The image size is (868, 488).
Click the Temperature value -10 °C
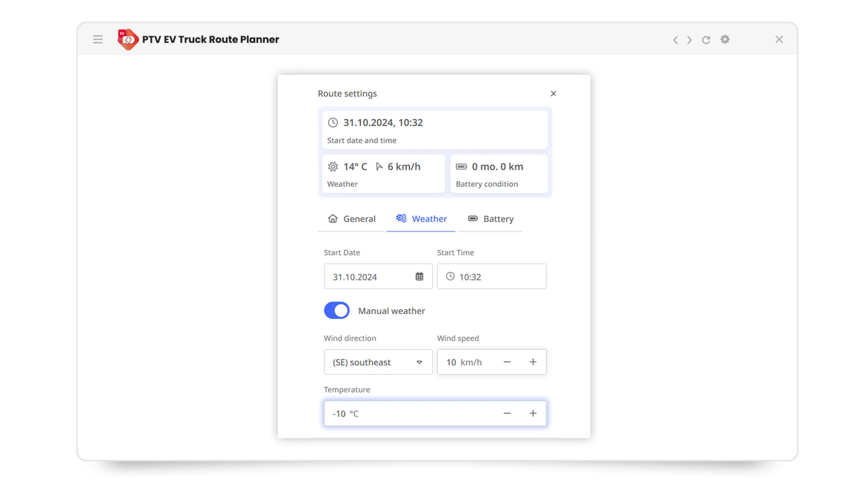(346, 414)
